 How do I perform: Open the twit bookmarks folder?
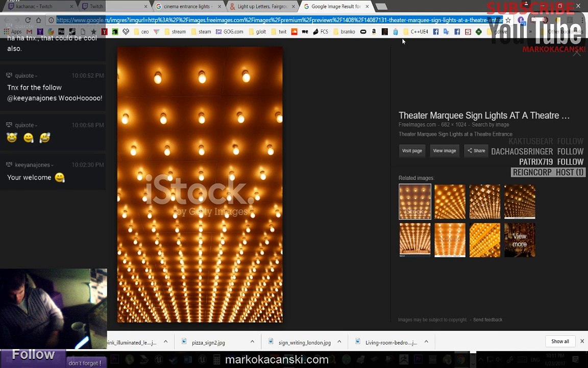[279, 32]
